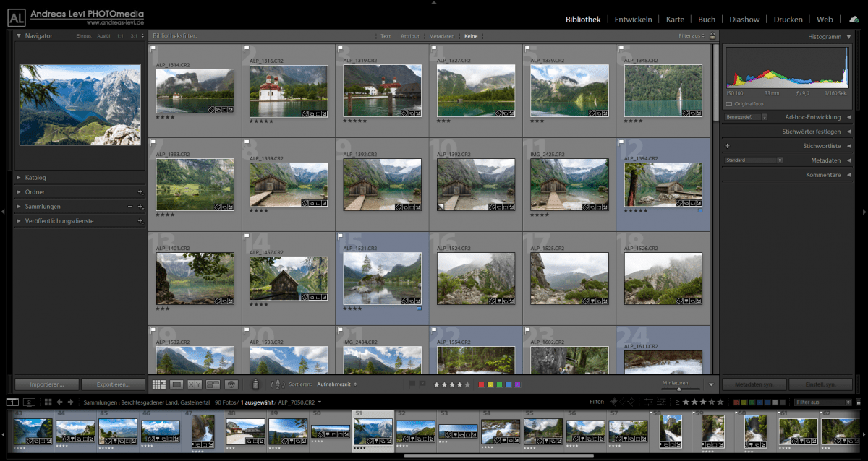Click the Importieren button
The image size is (868, 461).
click(46, 384)
